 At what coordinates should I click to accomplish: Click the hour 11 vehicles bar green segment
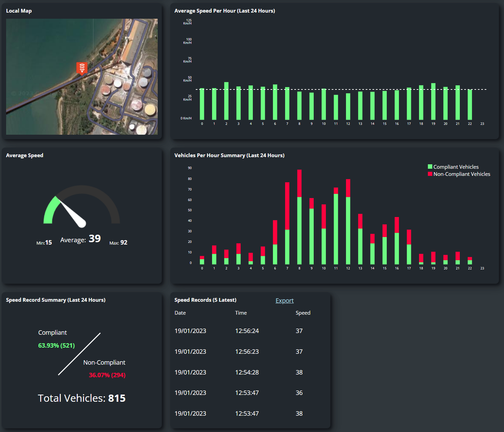[336, 229]
